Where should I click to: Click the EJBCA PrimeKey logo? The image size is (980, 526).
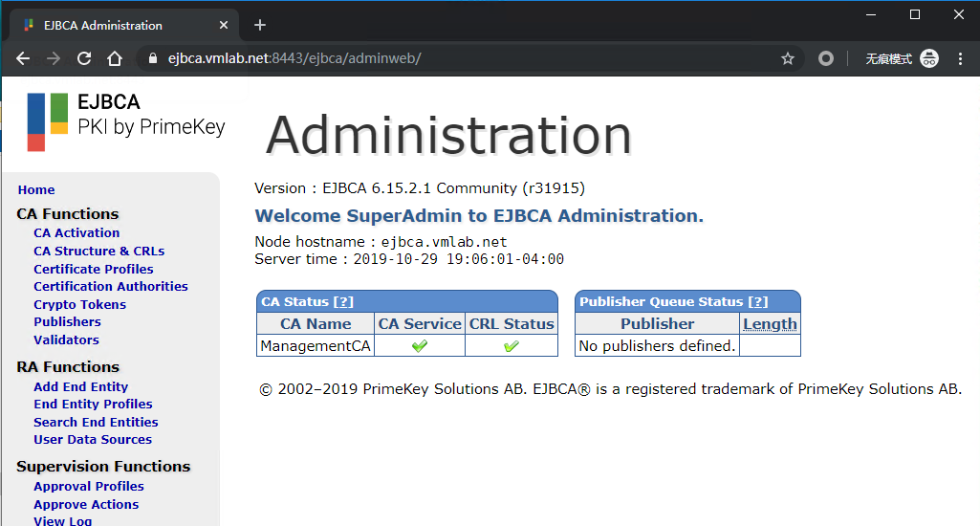coord(125,122)
